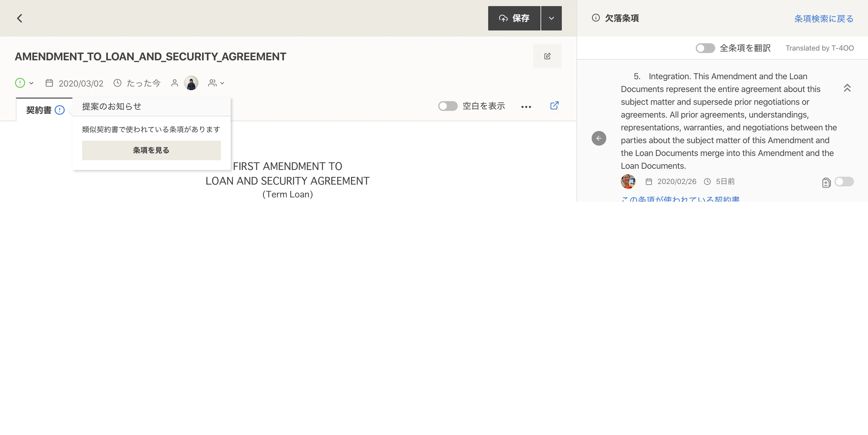868x435 pixels.
Task: Click the 保存 save button
Action: [514, 18]
